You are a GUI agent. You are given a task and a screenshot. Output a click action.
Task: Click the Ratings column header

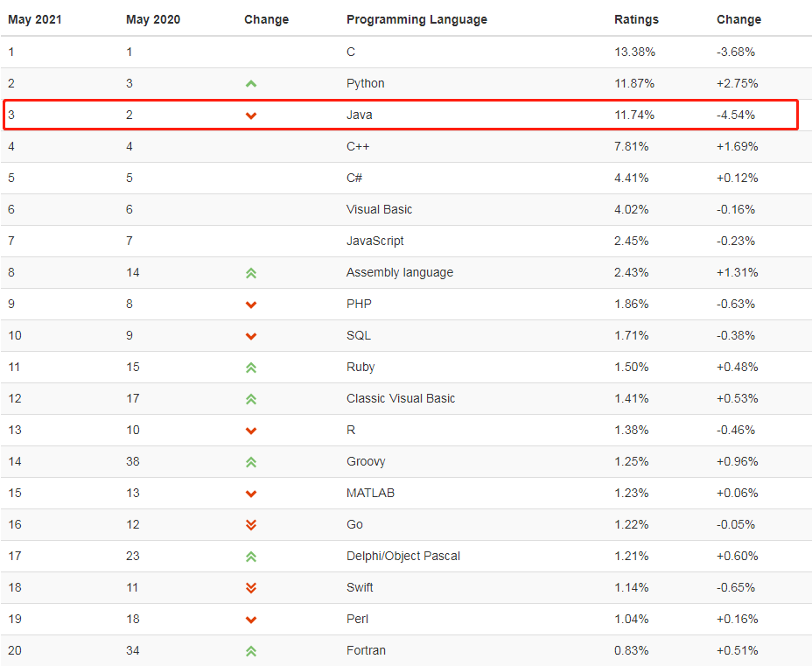(x=636, y=19)
